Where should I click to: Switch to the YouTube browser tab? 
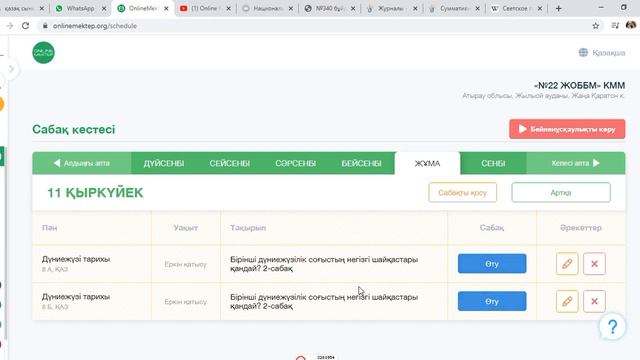[205, 8]
